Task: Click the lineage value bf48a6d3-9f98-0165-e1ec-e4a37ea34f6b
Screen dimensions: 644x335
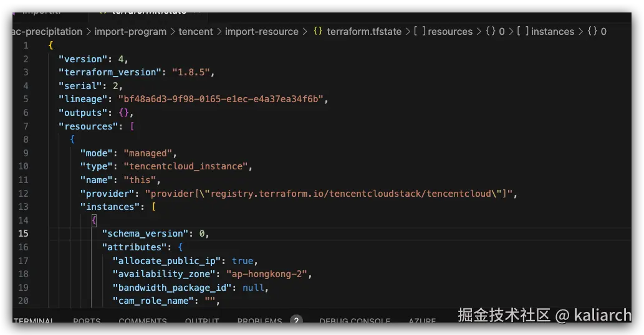Action: [x=221, y=99]
